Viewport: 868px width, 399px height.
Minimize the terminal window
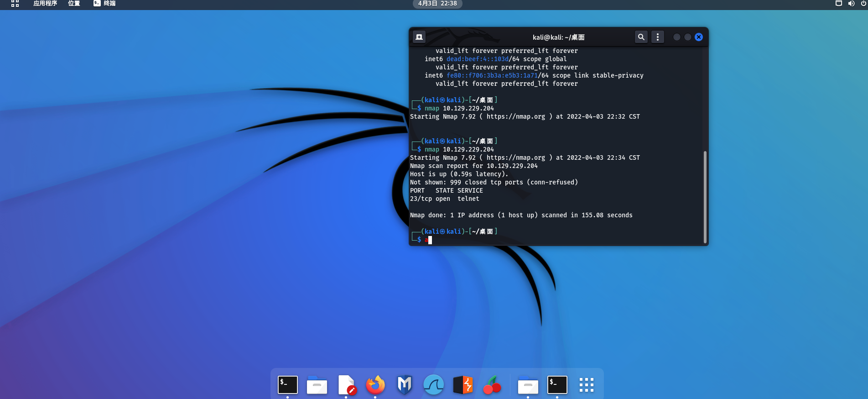click(x=677, y=37)
